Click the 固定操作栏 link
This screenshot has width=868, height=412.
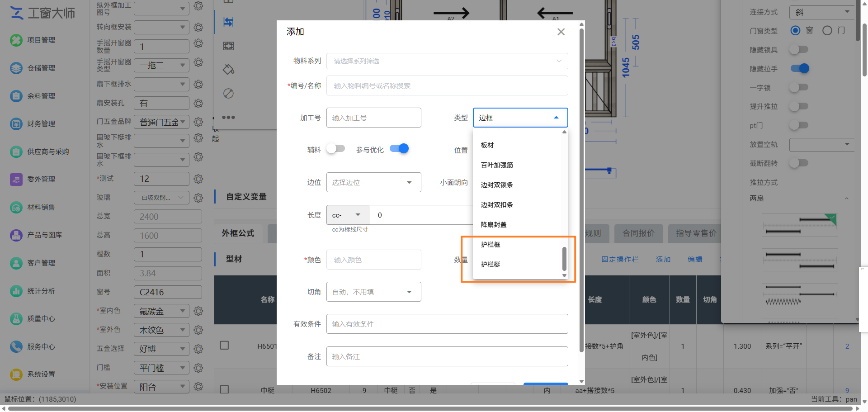click(620, 260)
